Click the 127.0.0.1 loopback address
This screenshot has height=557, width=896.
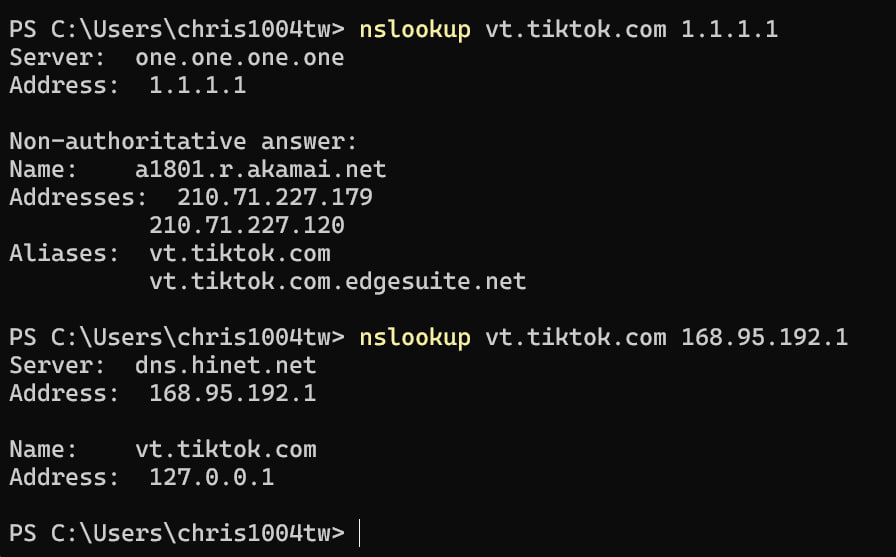pos(211,478)
